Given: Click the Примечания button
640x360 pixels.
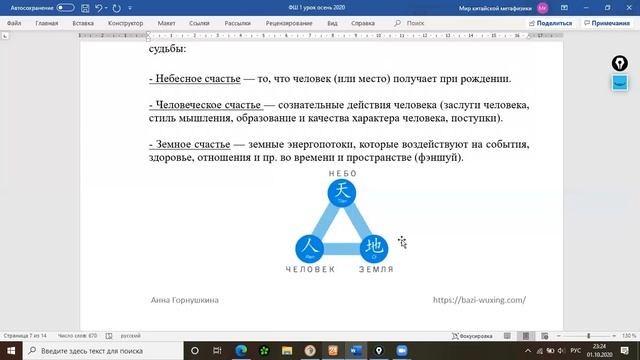Looking at the screenshot, I should coord(607,23).
